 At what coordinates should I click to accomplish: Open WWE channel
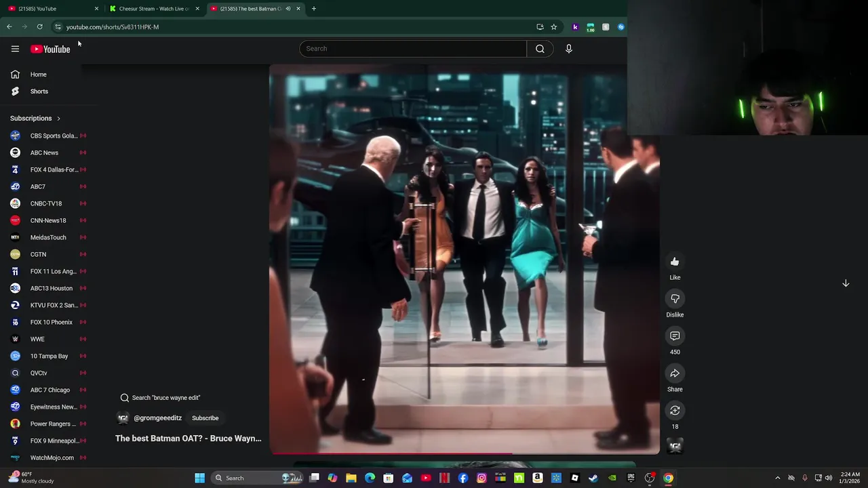click(x=47, y=339)
